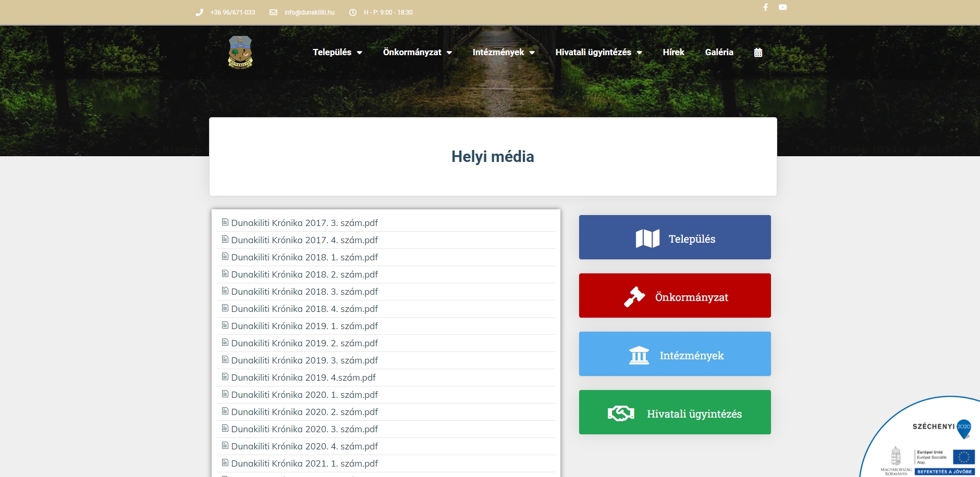Click the opening hours text H - P: 9:00 - 18:30
The height and width of the screenshot is (477, 980).
[388, 12]
